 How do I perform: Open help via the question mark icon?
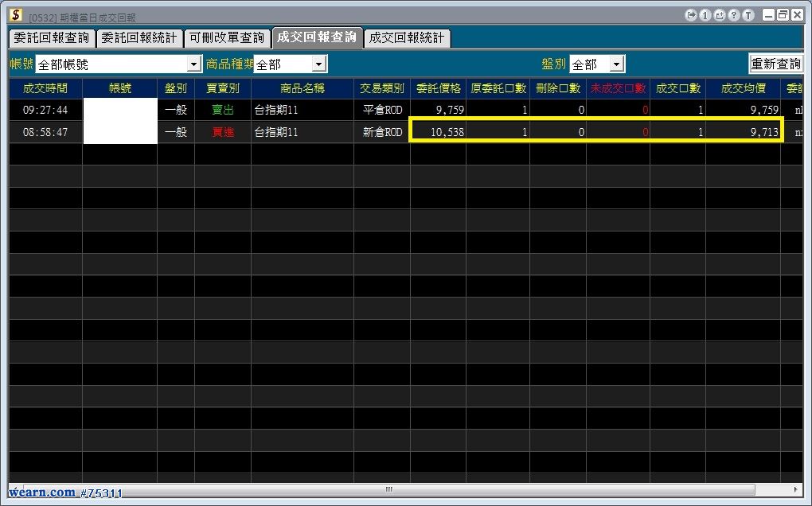(x=734, y=16)
